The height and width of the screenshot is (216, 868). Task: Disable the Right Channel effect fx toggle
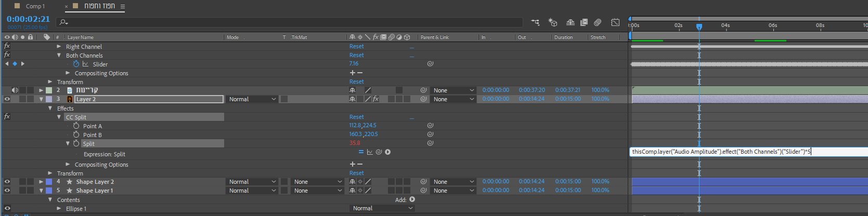(7, 46)
